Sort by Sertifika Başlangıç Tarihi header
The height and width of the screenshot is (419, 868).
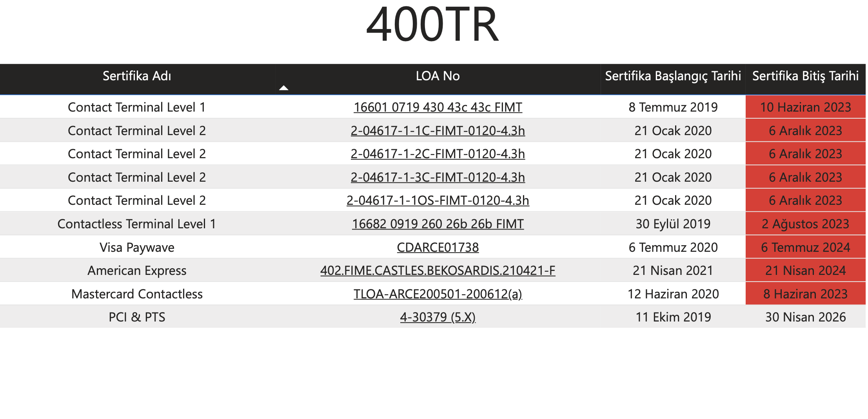673,76
